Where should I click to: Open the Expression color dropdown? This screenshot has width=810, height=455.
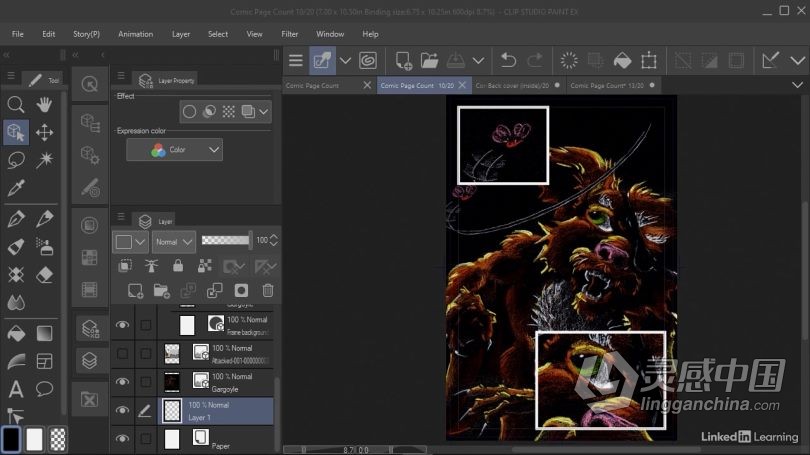[175, 150]
